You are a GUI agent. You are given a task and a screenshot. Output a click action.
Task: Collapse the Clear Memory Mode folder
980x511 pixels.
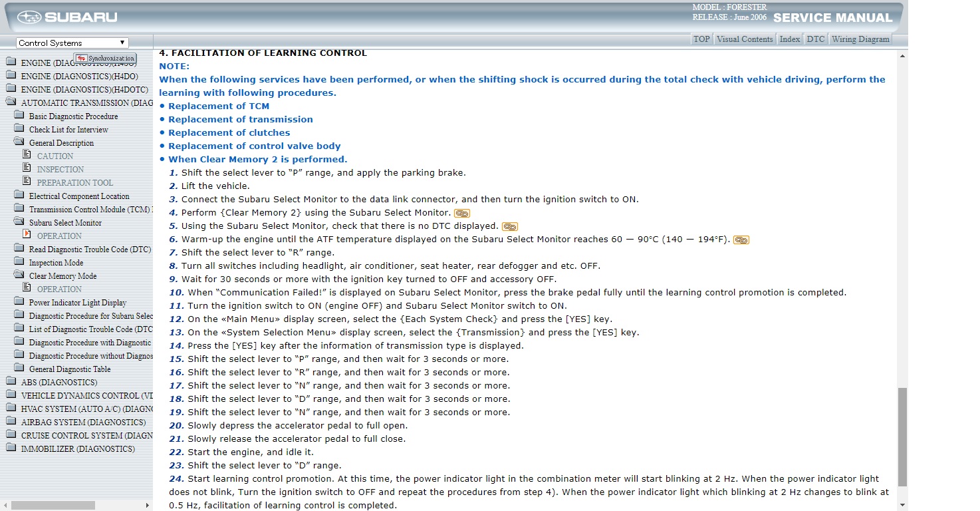point(19,275)
